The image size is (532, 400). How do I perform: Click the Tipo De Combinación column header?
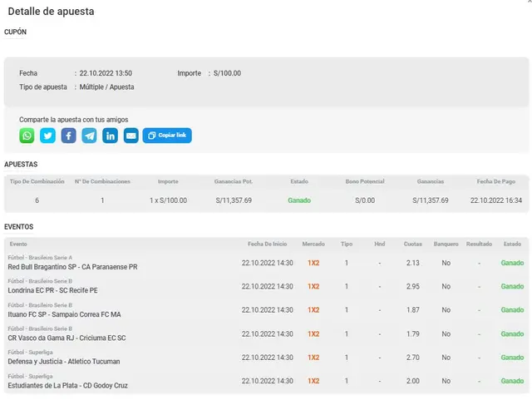point(37,181)
